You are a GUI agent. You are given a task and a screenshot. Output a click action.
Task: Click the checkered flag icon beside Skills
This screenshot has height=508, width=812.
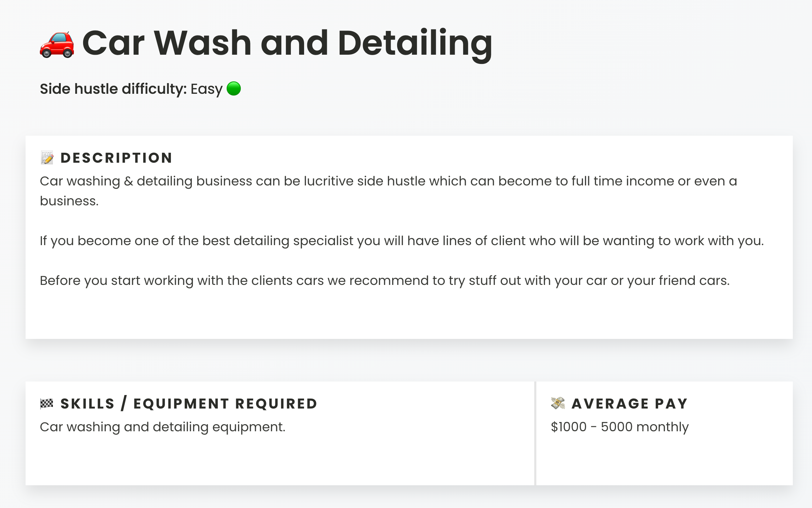[x=47, y=404]
